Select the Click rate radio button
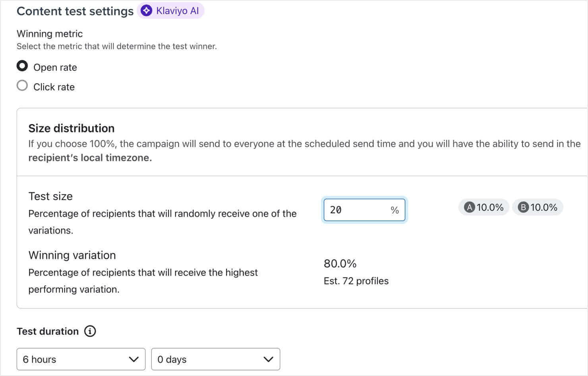This screenshot has height=376, width=588. (x=22, y=85)
